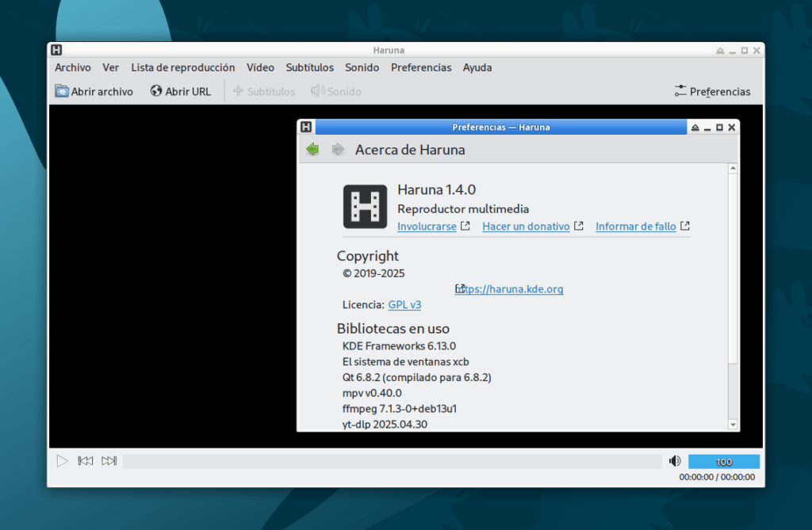The width and height of the screenshot is (812, 530).
Task: Open the Archivo menu
Action: coord(73,67)
